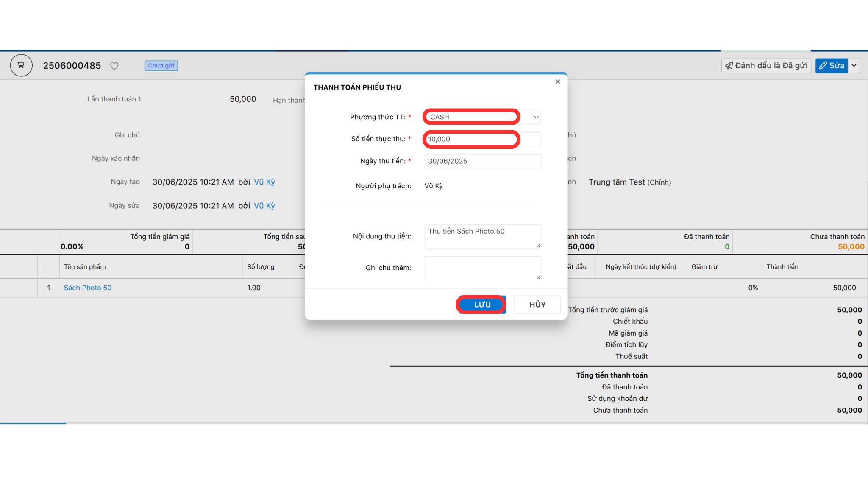868x498 pixels.
Task: Close the payment dialog with X
Action: tap(558, 81)
